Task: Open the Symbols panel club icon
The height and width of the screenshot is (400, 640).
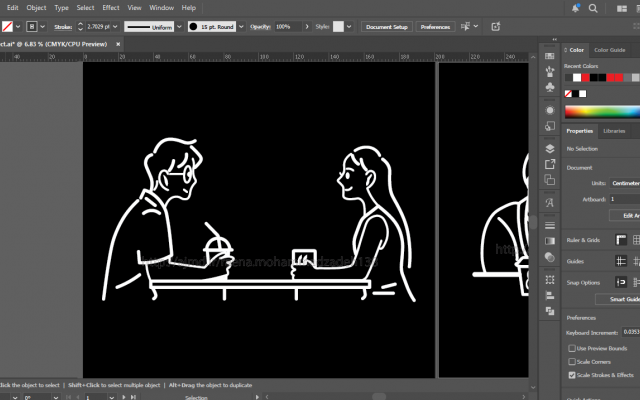Action: (x=550, y=87)
